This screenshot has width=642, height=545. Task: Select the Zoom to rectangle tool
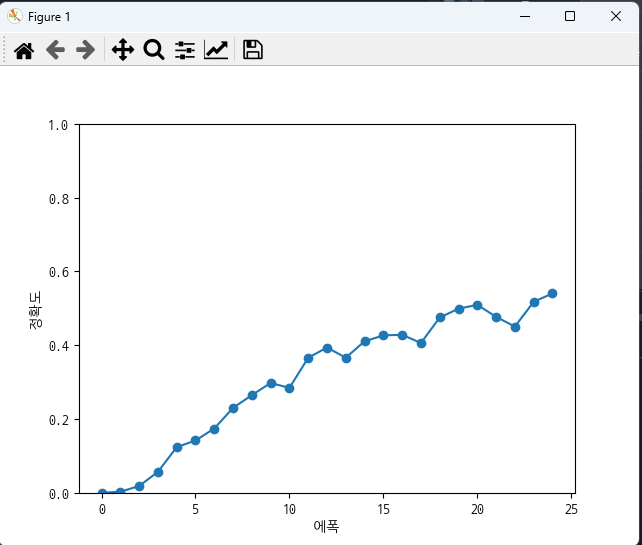[x=154, y=50]
